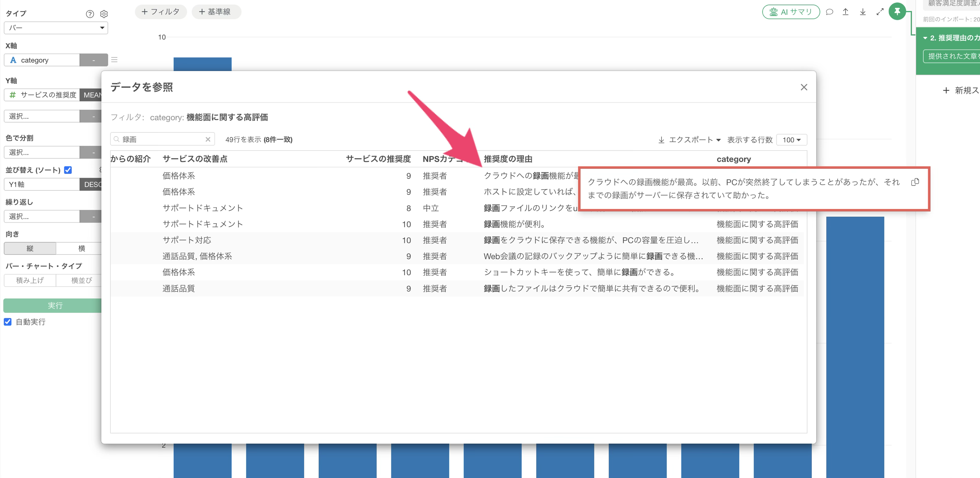Click the AI サマリ button
Screen dimensions: 980x478
790,12
